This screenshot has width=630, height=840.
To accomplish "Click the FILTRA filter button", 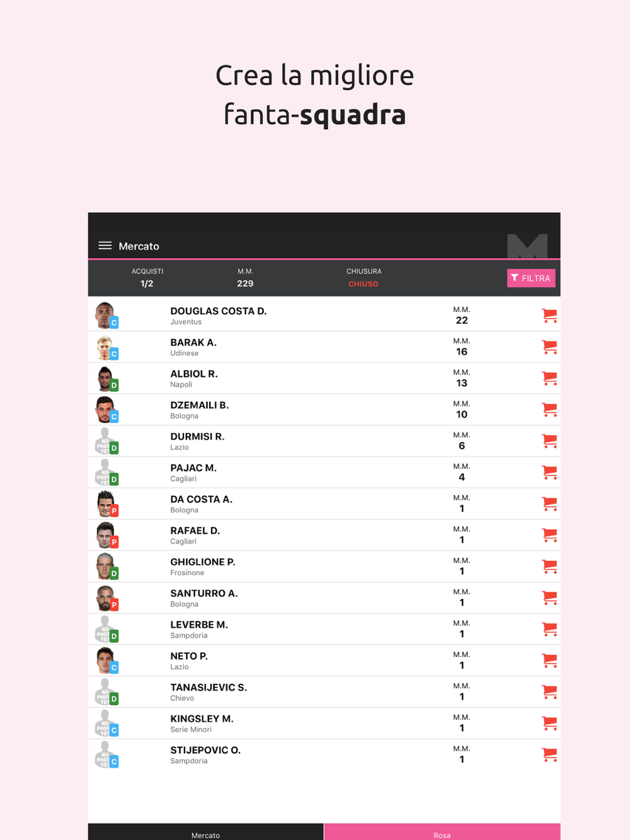I will click(530, 278).
